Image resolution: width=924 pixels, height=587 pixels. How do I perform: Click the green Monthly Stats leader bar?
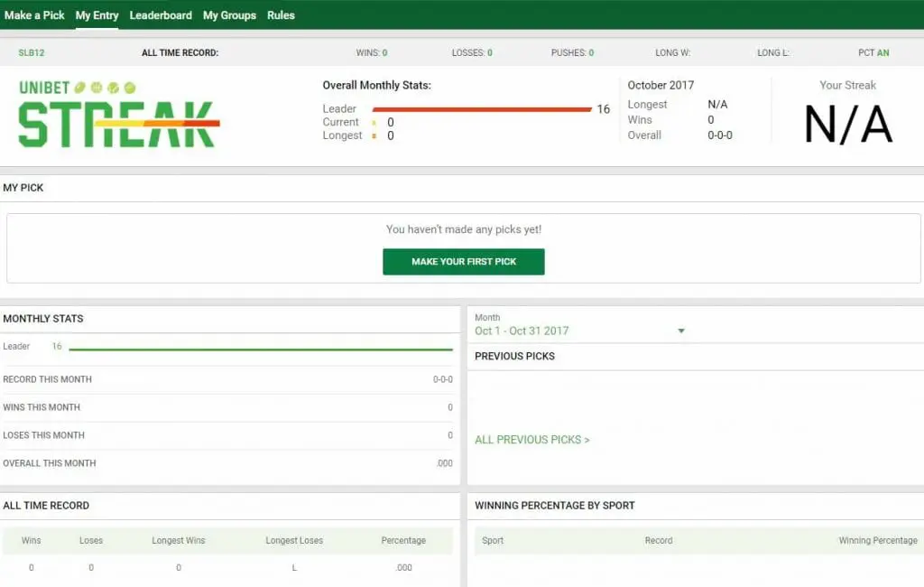tap(261, 349)
